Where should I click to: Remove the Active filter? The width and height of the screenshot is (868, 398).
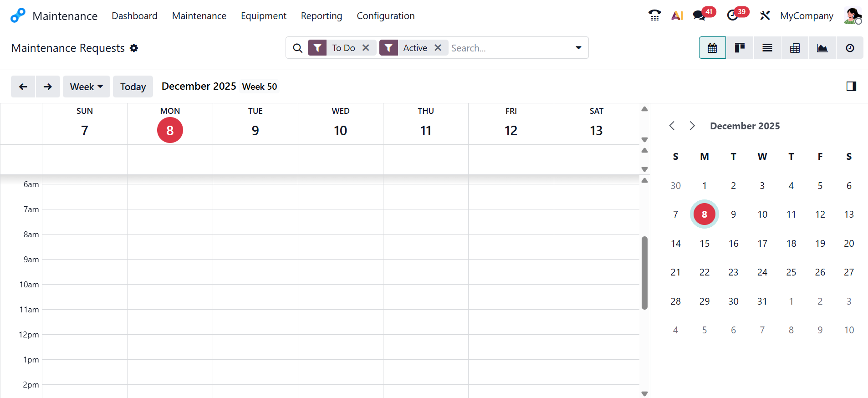point(438,48)
